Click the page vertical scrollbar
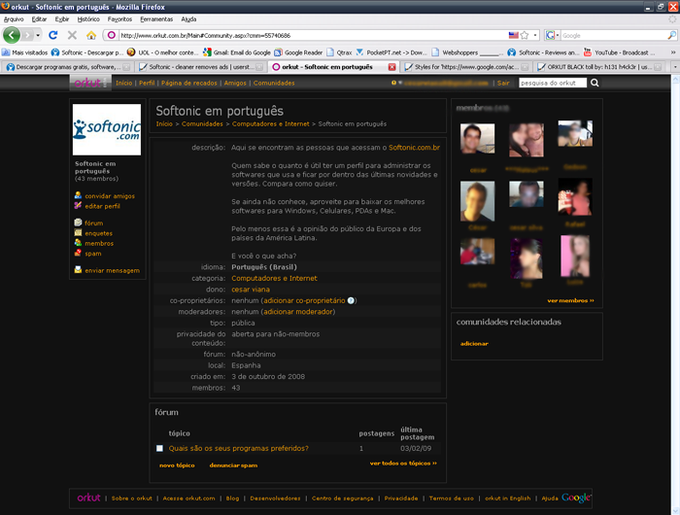Viewport: 680px width, 515px height. (x=675, y=295)
